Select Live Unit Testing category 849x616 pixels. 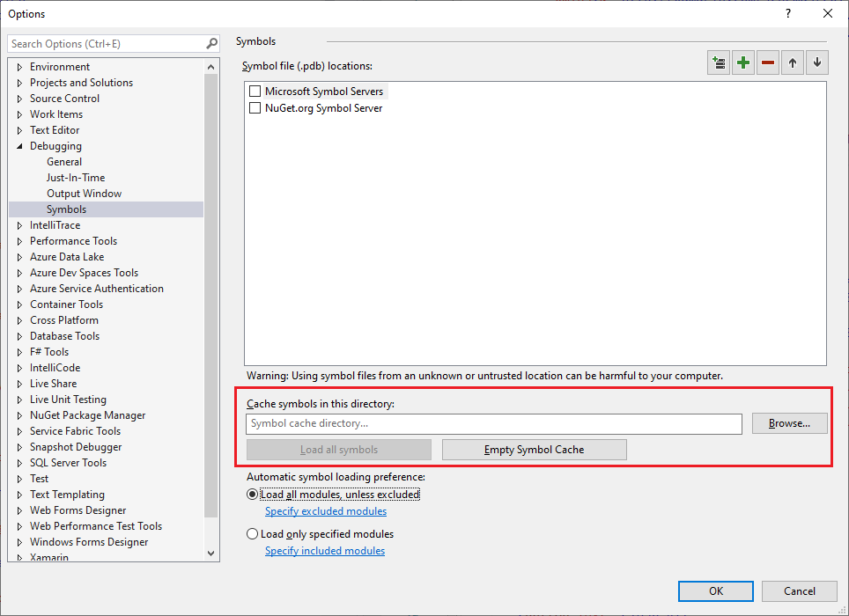[68, 400]
